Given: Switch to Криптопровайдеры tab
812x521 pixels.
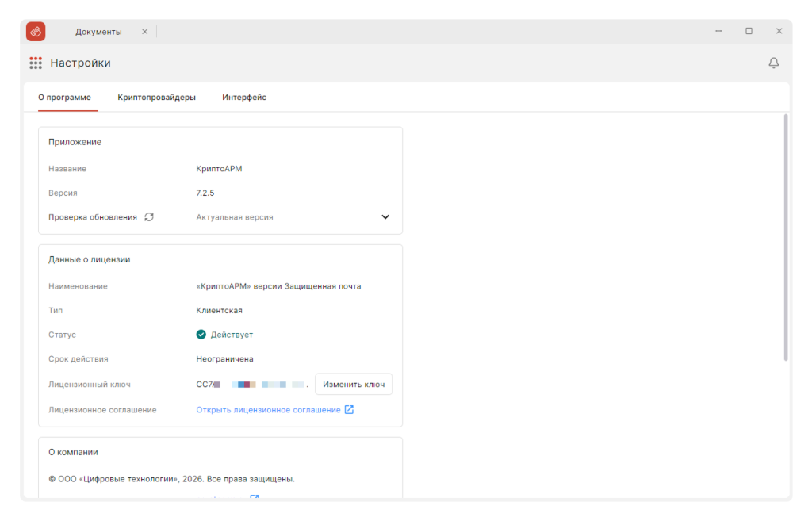Looking at the screenshot, I should [156, 98].
